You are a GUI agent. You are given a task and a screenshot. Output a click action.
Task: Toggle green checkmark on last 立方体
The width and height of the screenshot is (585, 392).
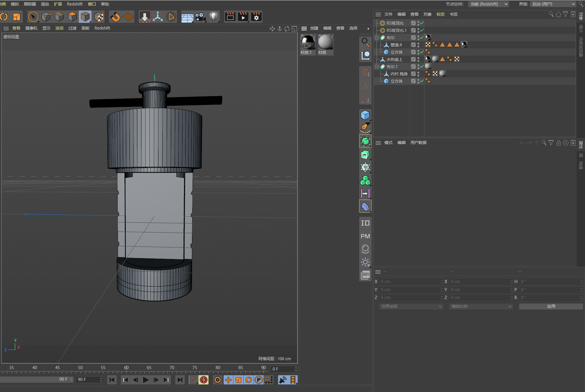(422, 81)
